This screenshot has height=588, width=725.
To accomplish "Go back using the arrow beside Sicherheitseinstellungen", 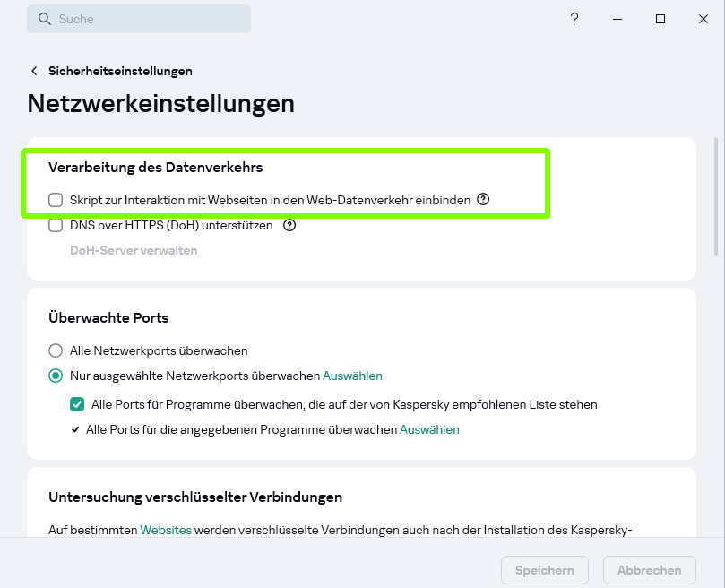I will (34, 71).
